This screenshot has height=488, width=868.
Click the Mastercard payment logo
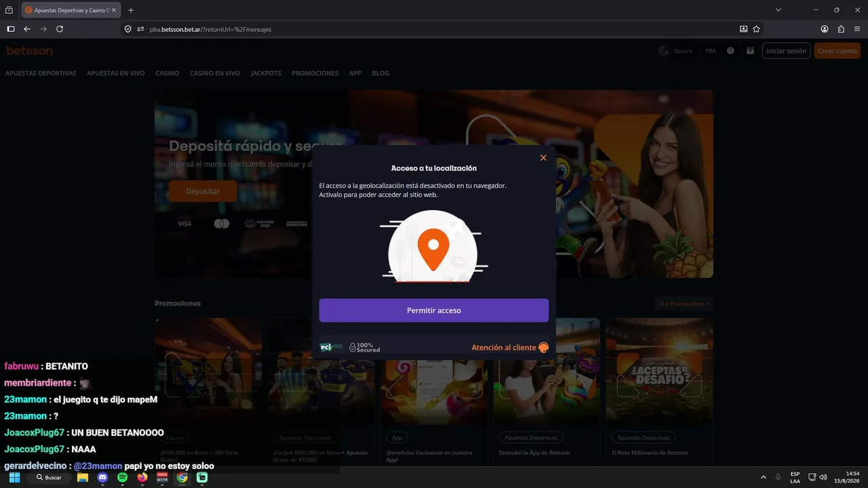click(222, 224)
